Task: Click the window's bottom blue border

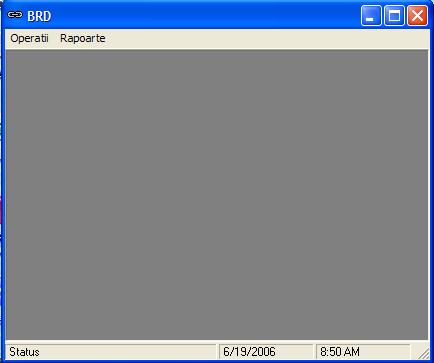Action: [217, 361]
